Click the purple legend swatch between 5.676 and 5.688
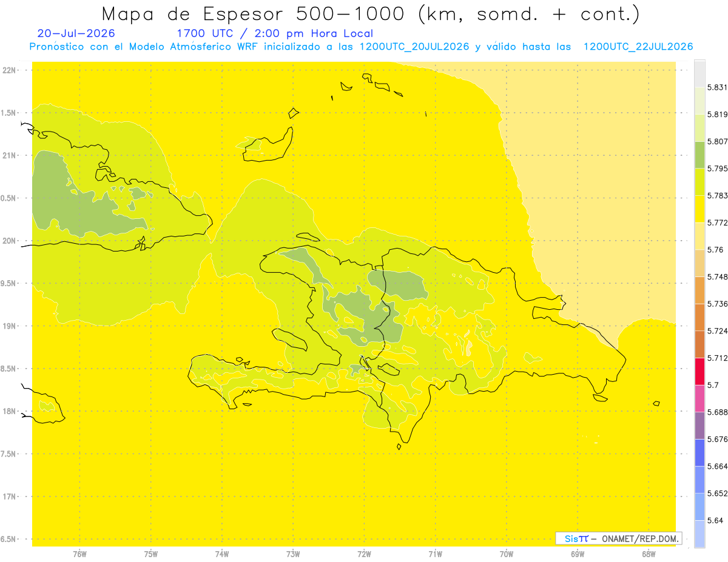Image resolution: width=728 pixels, height=562 pixels. [699, 425]
